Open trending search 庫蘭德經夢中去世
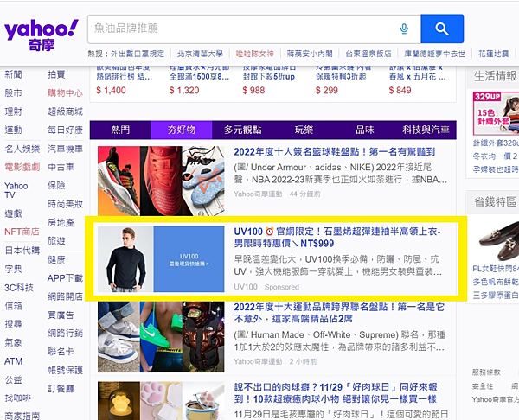519x420 pixels. tap(434, 54)
